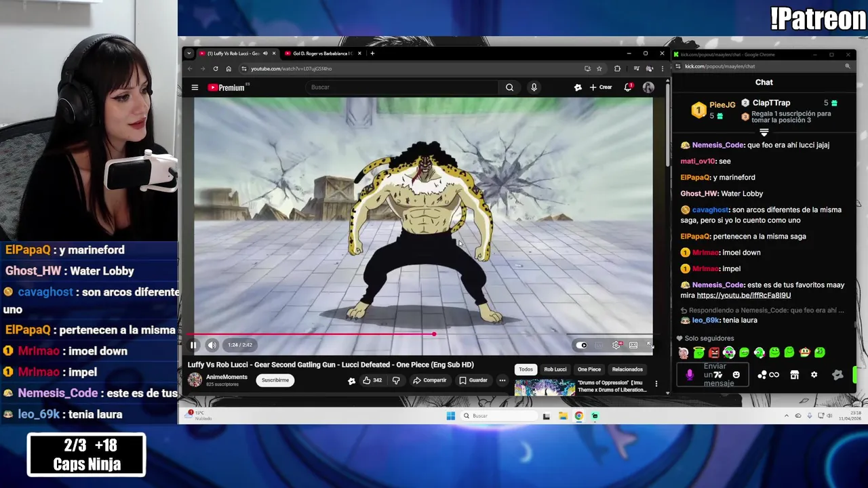
Task: Click the YouTube Buscar search field
Action: 403,87
